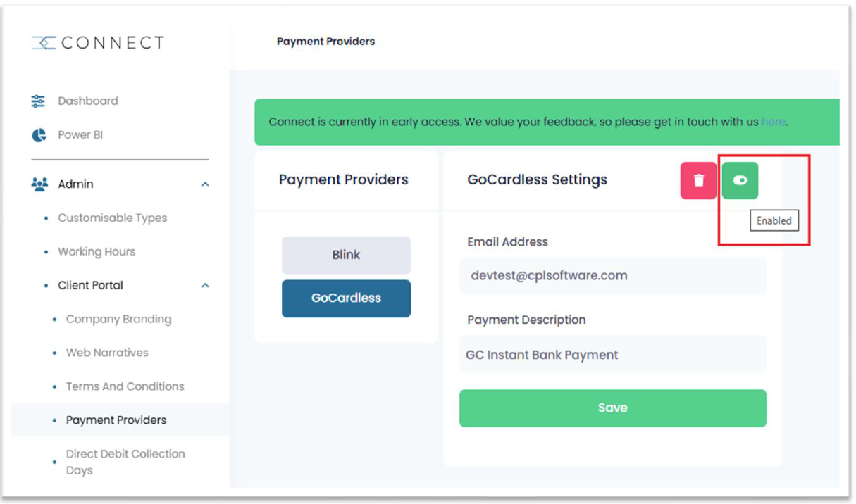
Task: Select the Blink payment provider
Action: pos(346,255)
